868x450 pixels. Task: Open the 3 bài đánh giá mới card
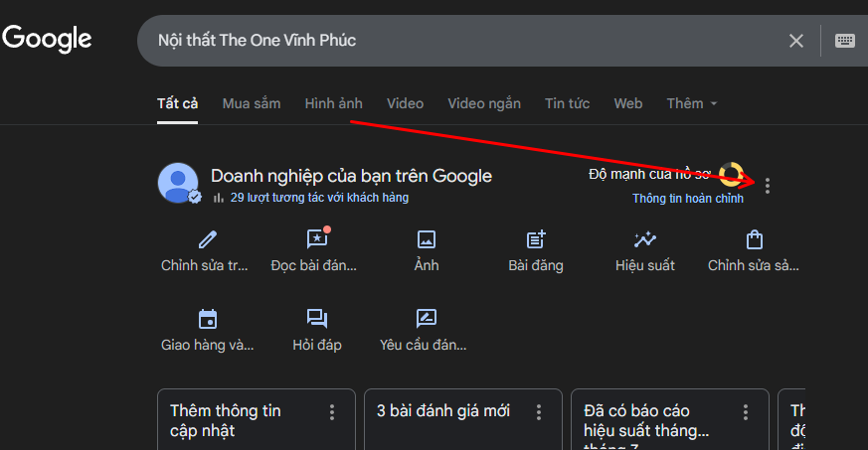point(462,419)
